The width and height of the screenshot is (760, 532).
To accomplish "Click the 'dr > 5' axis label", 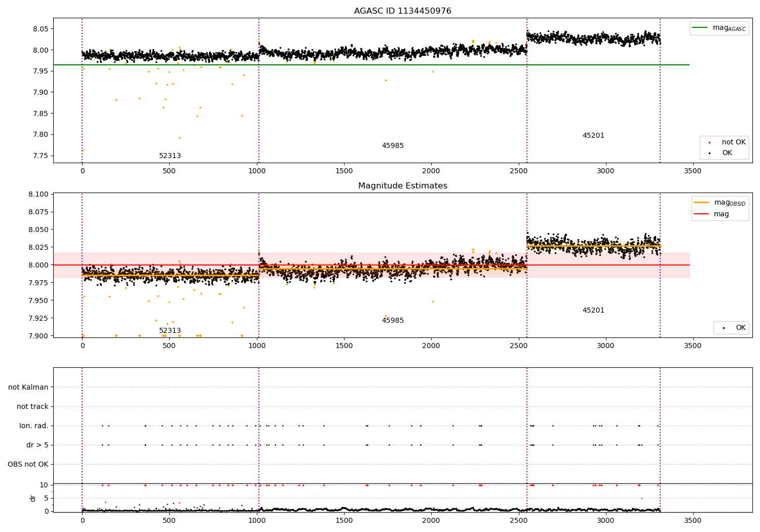I will (x=37, y=445).
